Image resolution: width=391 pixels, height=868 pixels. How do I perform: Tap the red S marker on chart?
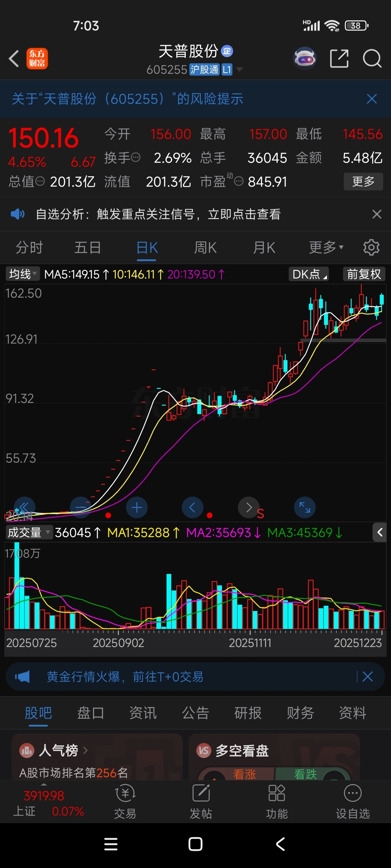pos(260,514)
